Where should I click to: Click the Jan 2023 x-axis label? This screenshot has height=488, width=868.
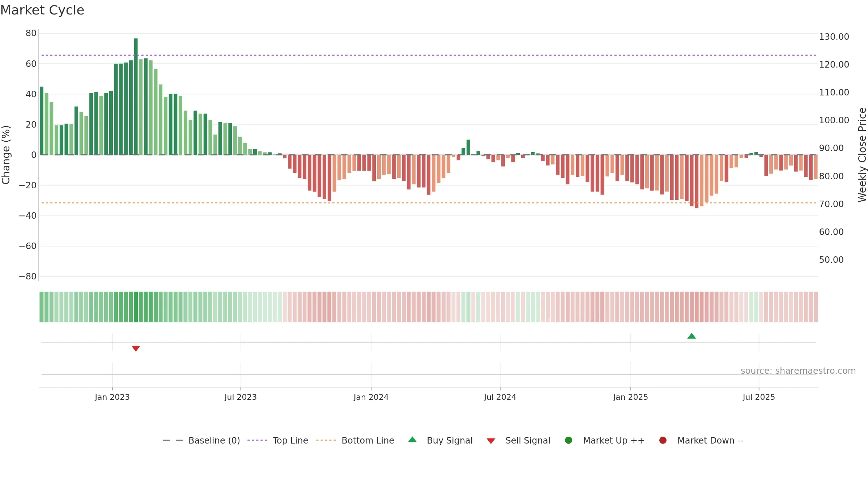(x=112, y=397)
